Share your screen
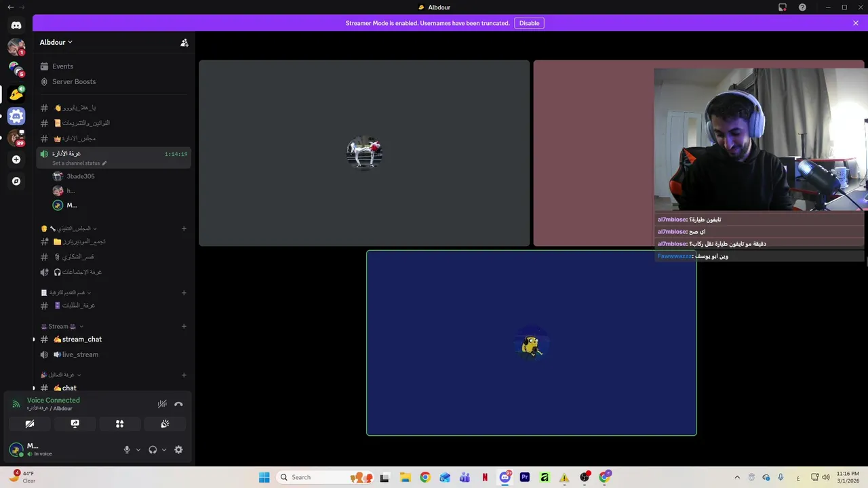Screen dimensions: 868x488 (75, 424)
